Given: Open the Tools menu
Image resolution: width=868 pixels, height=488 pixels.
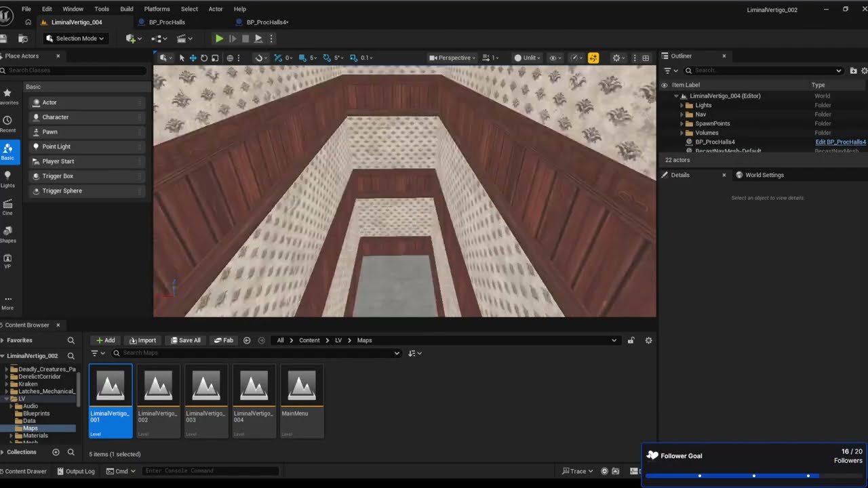Looking at the screenshot, I should (102, 9).
